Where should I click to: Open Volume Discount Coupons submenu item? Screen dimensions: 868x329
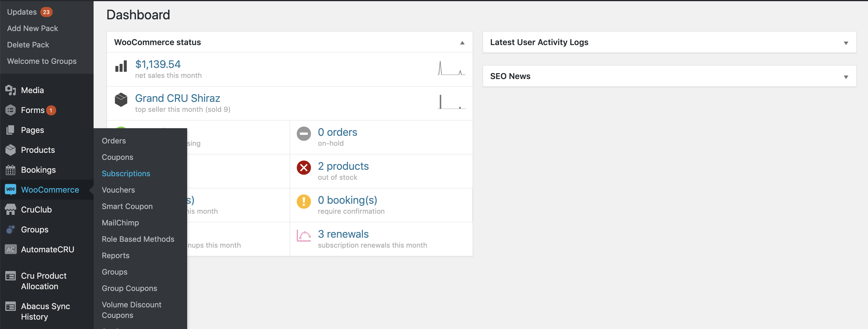click(x=131, y=310)
